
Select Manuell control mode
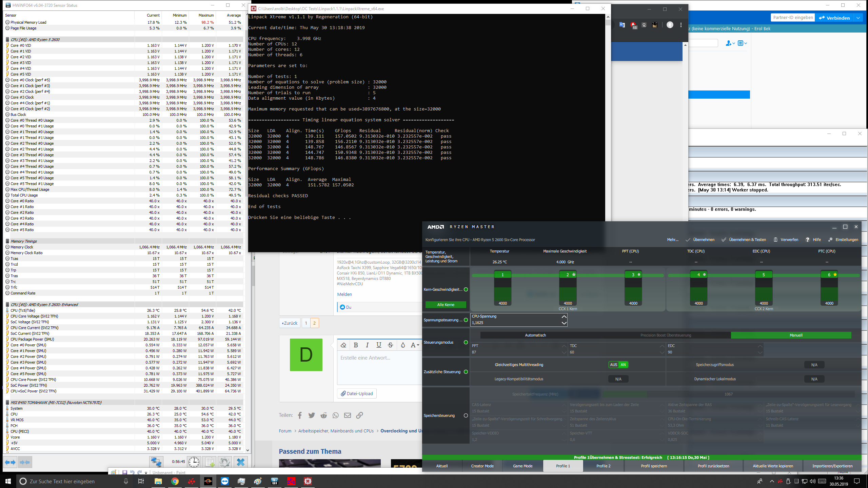pyautogui.click(x=796, y=335)
